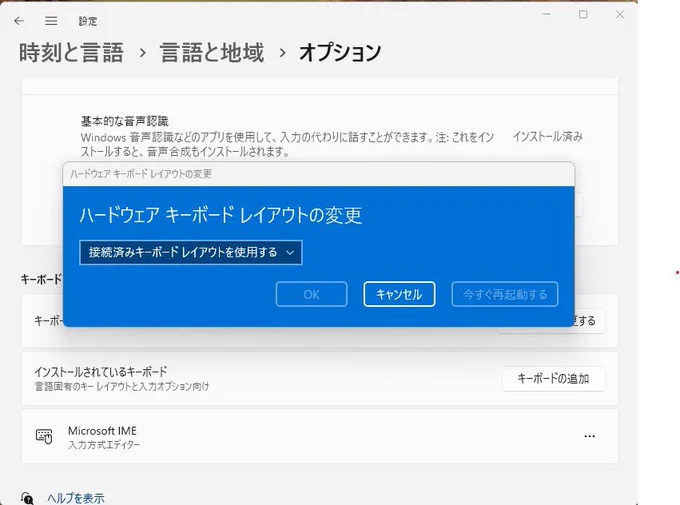Screen dimensions: 680x505
Task: Minimize the Settings window
Action: (546, 15)
